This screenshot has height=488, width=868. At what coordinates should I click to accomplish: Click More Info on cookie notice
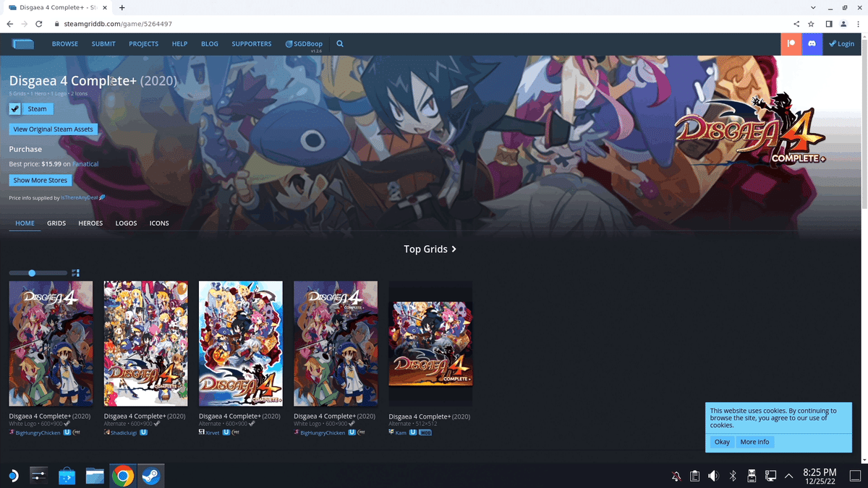point(754,442)
